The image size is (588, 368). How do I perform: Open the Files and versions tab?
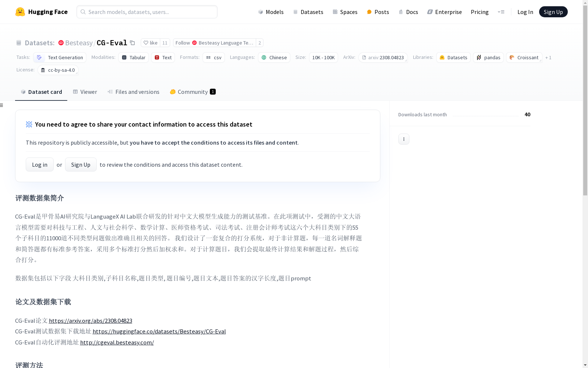point(133,92)
